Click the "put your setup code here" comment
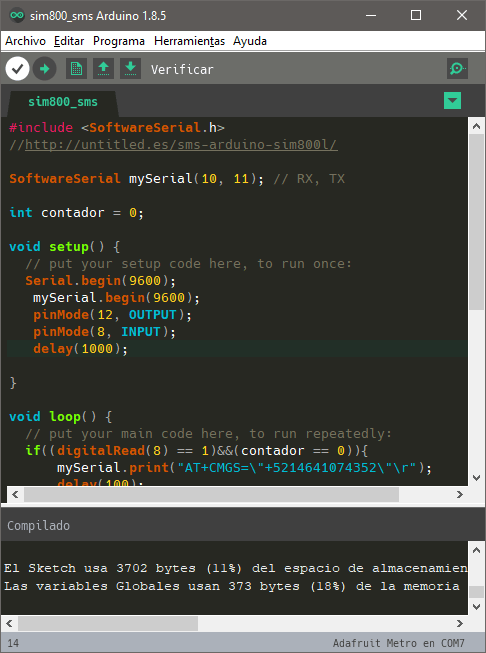Image resolution: width=486 pixels, height=653 pixels. 189,264
